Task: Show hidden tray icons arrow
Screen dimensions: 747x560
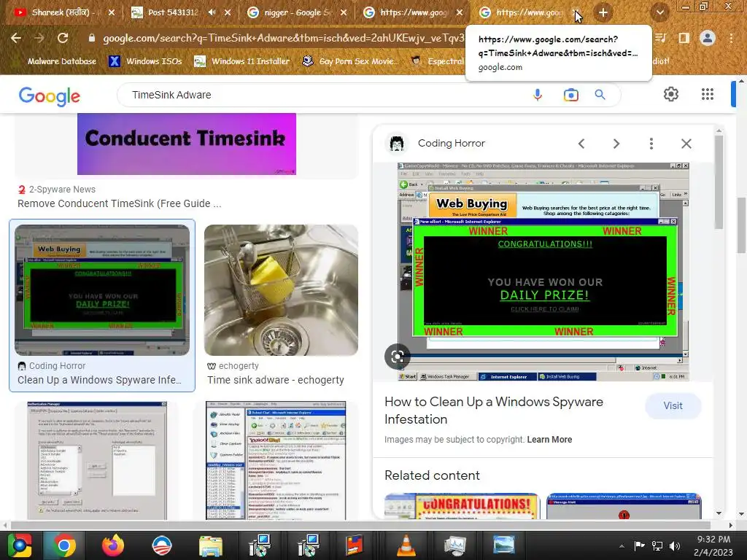Action: pyautogui.click(x=622, y=546)
